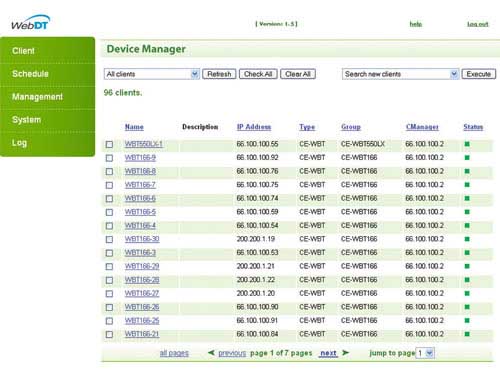This screenshot has height=375, width=500.
Task: Click green status square for WBT166-30
Action: tap(467, 239)
